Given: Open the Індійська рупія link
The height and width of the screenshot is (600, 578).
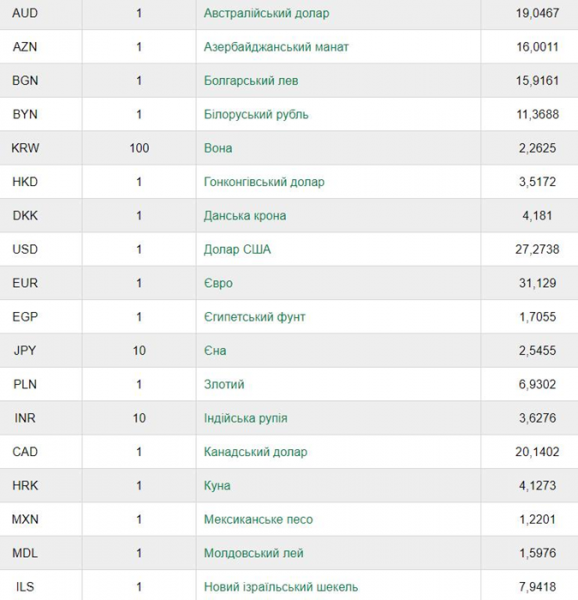Looking at the screenshot, I should click(246, 418).
